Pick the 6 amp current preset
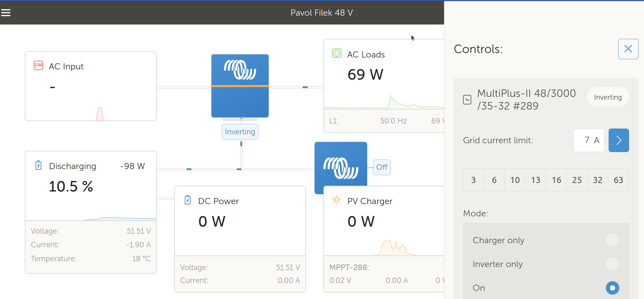644x299 pixels. click(x=494, y=180)
